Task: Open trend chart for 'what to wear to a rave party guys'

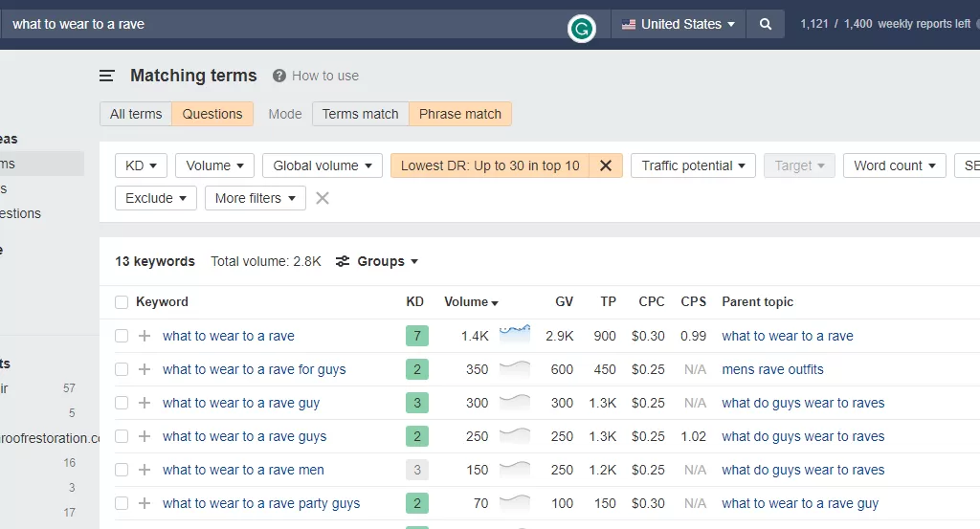Action: tap(515, 502)
